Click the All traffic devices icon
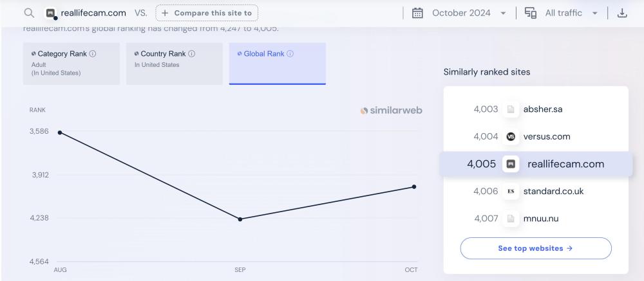This screenshot has width=644, height=281. coord(531,13)
